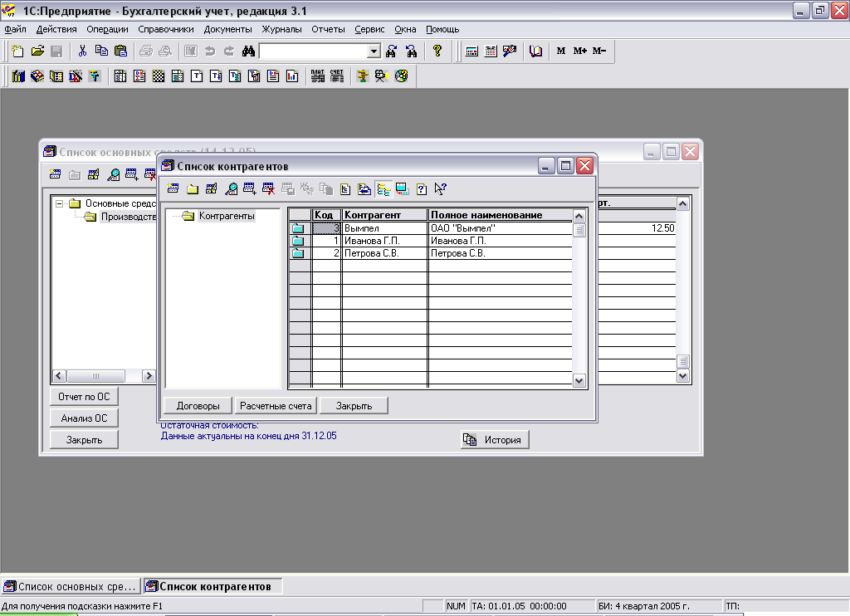This screenshot has height=616, width=850.
Task: Select the Контрагенты folder in the tree
Action: [x=226, y=217]
